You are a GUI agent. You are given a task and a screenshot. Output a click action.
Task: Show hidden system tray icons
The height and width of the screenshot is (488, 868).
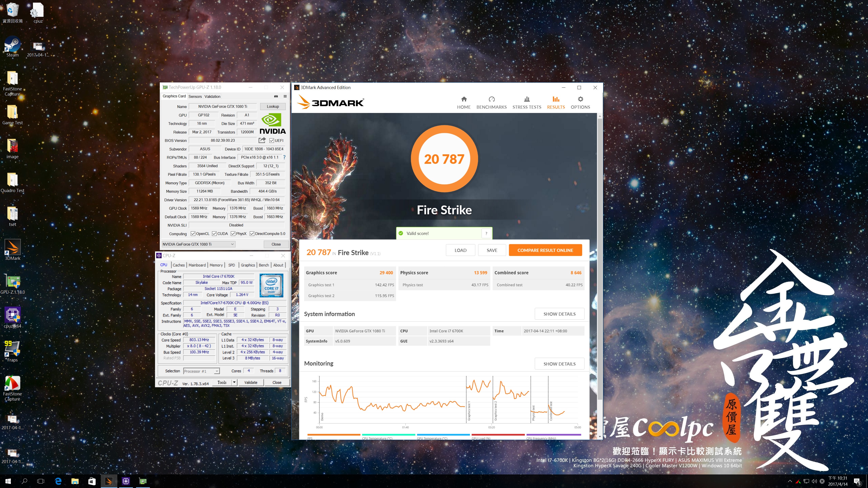pos(790,481)
